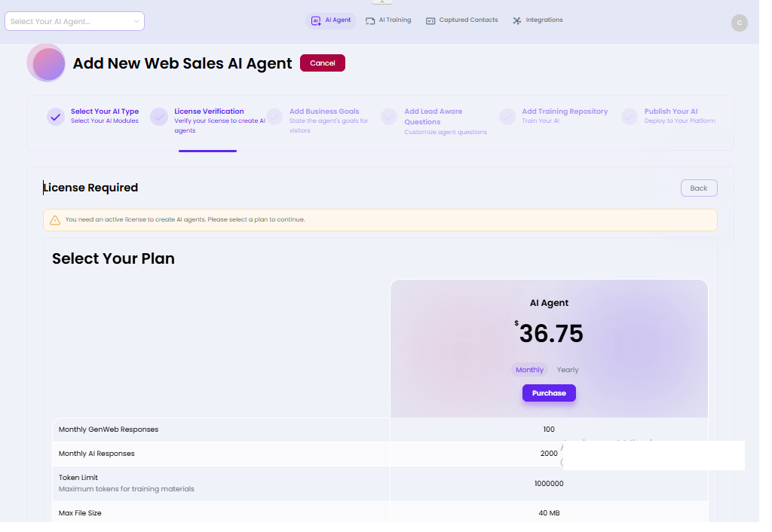
Task: Click the AI Agent robot icon
Action: point(317,21)
